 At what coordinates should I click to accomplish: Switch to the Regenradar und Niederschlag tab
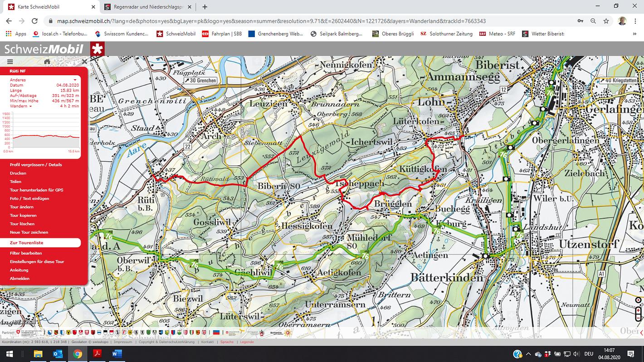pos(145,7)
